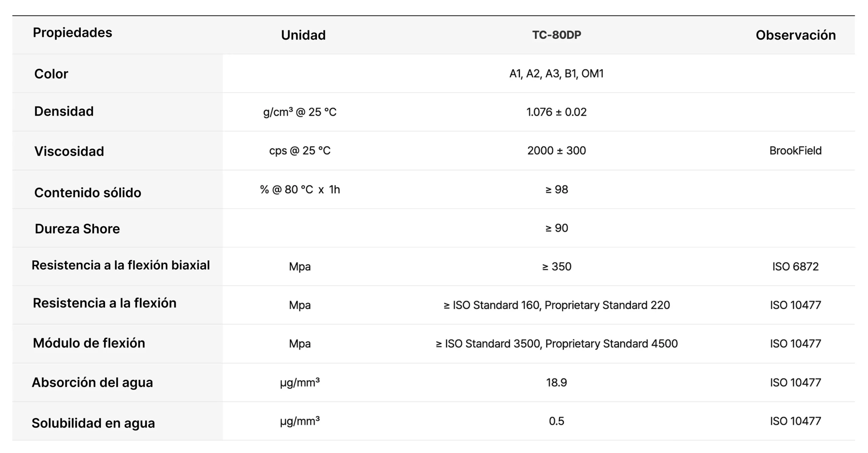Click the A1, A2, A3, B1, OM1 value
This screenshot has height=453, width=868.
pyautogui.click(x=556, y=73)
